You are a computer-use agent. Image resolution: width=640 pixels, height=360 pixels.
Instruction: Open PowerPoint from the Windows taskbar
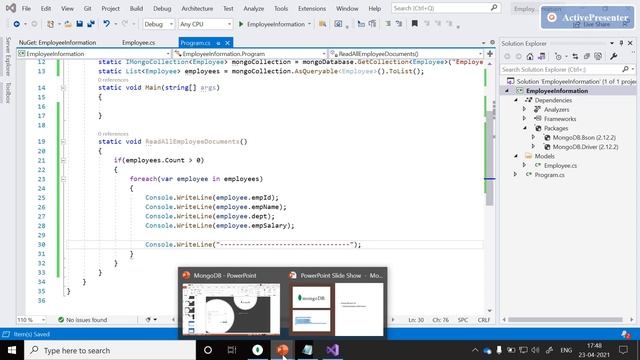282,350
